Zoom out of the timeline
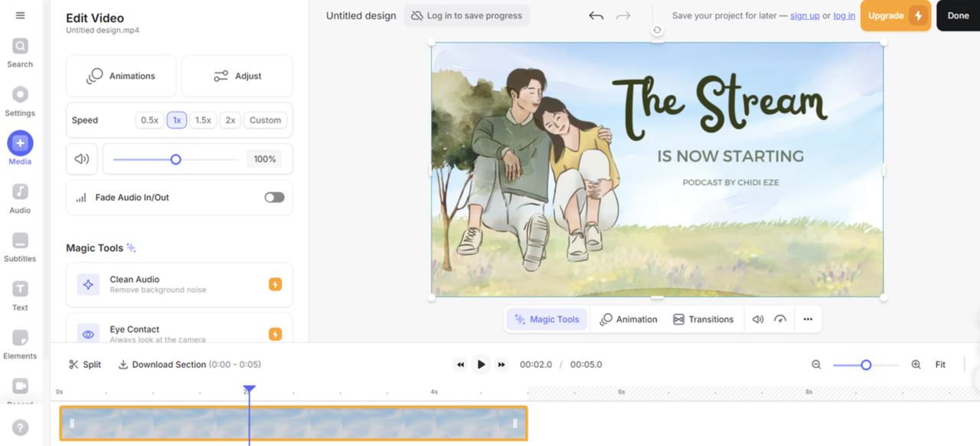The width and height of the screenshot is (980, 446). 816,365
